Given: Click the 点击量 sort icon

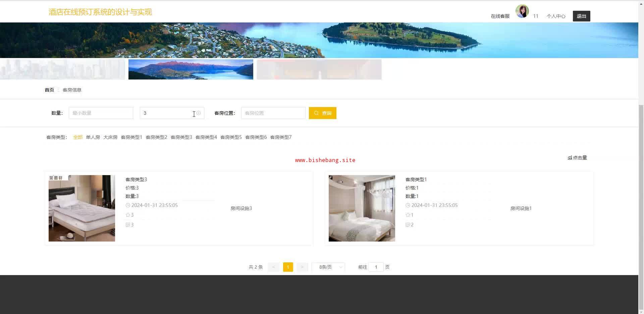Looking at the screenshot, I should tap(570, 158).
